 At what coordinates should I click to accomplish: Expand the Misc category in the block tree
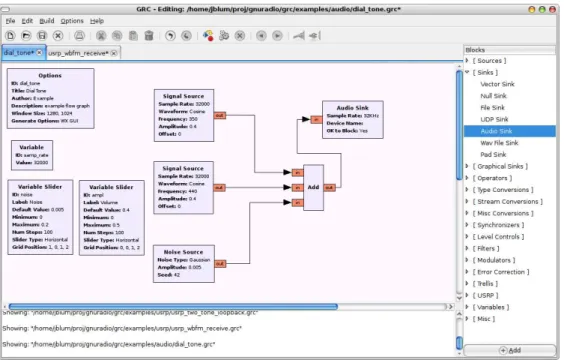pyautogui.click(x=467, y=319)
